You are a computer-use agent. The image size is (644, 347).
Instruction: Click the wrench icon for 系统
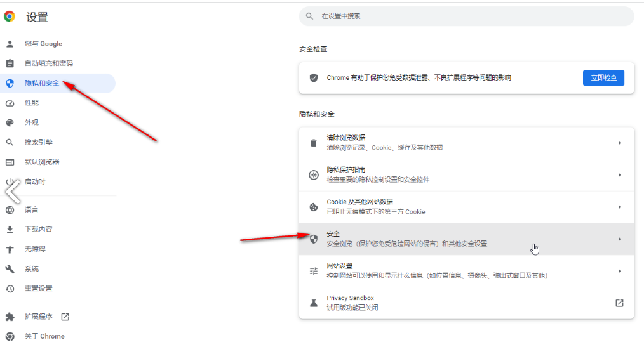point(10,269)
